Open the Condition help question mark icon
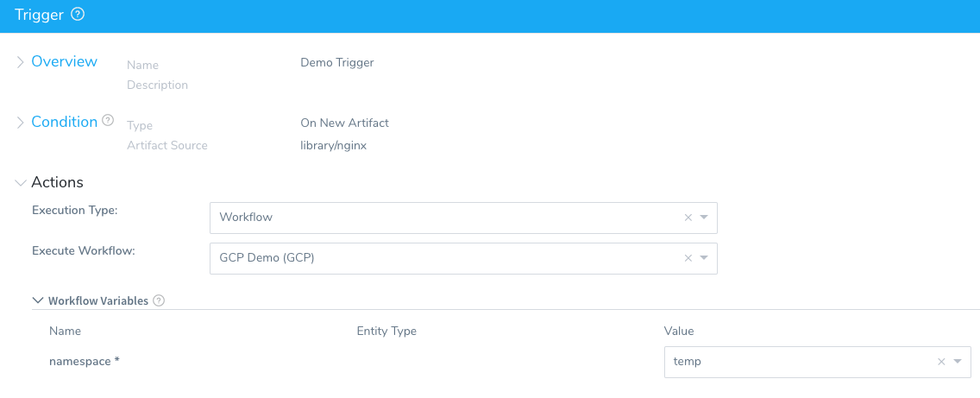980x398 pixels. [108, 120]
